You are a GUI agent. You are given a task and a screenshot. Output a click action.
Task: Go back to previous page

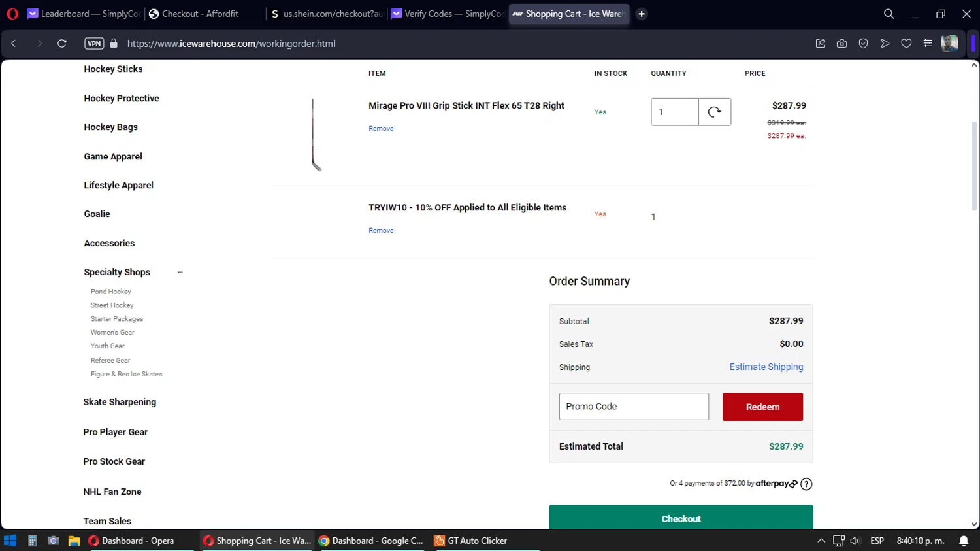tap(14, 44)
